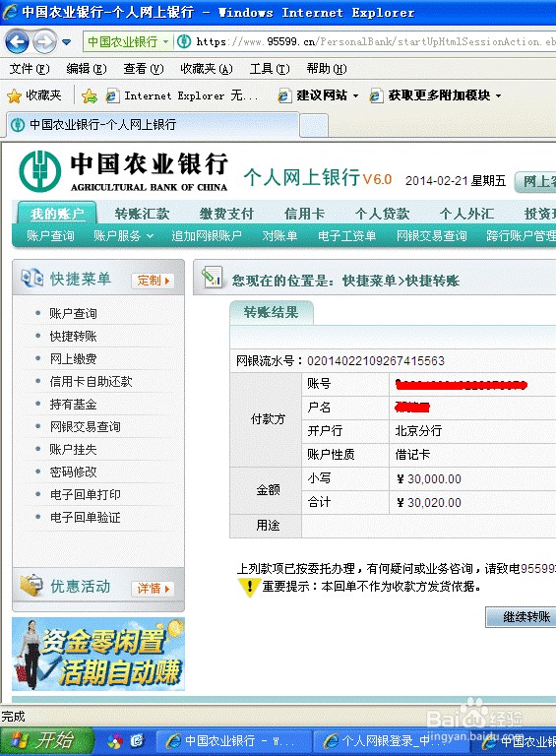The height and width of the screenshot is (756, 556).
Task: Click the 详情 details button
Action: click(x=153, y=589)
